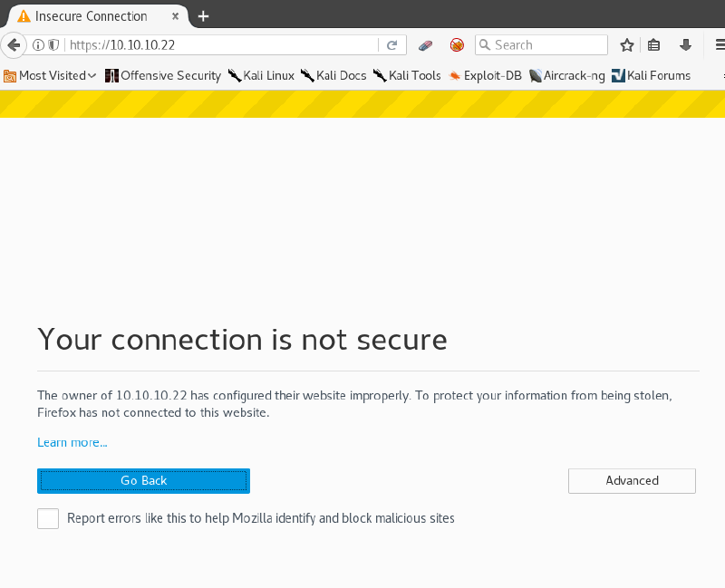Click the shield icon in address bar
The image size is (725, 588).
click(53, 44)
